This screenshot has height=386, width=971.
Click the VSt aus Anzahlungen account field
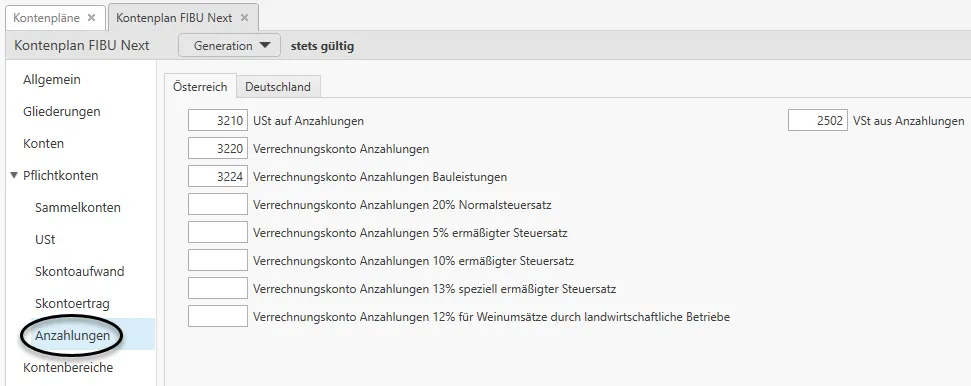[x=818, y=121]
